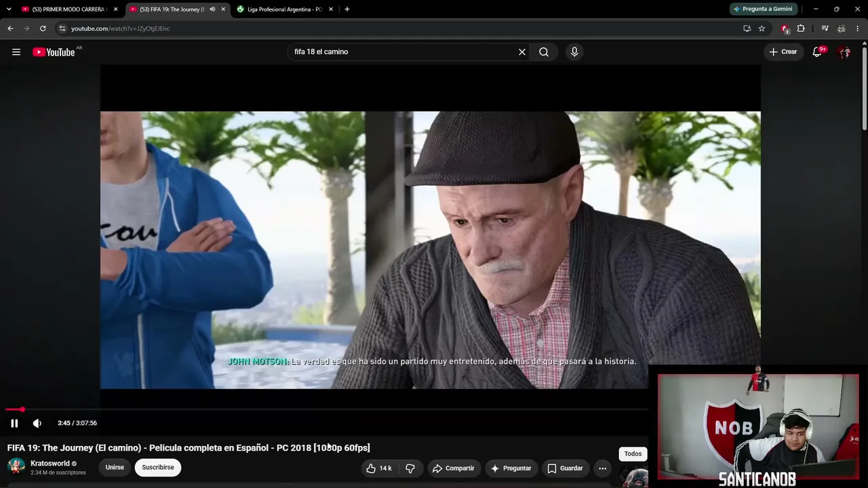Start voice search with the microphone
This screenshot has width=868, height=488.
click(x=574, y=52)
